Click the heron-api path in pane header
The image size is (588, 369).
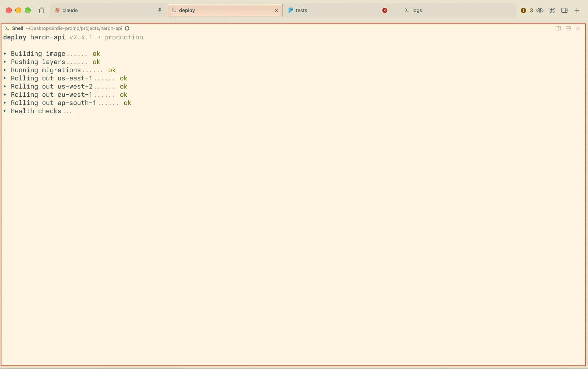tap(74, 28)
